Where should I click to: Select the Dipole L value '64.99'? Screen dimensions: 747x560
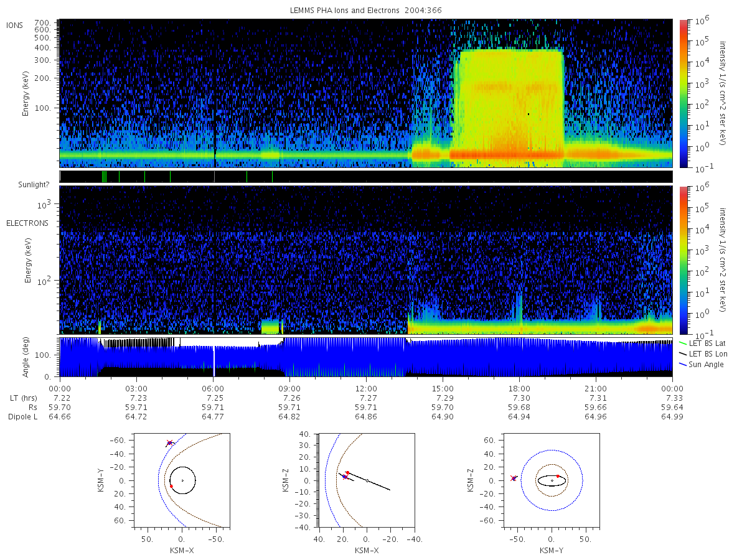[672, 416]
